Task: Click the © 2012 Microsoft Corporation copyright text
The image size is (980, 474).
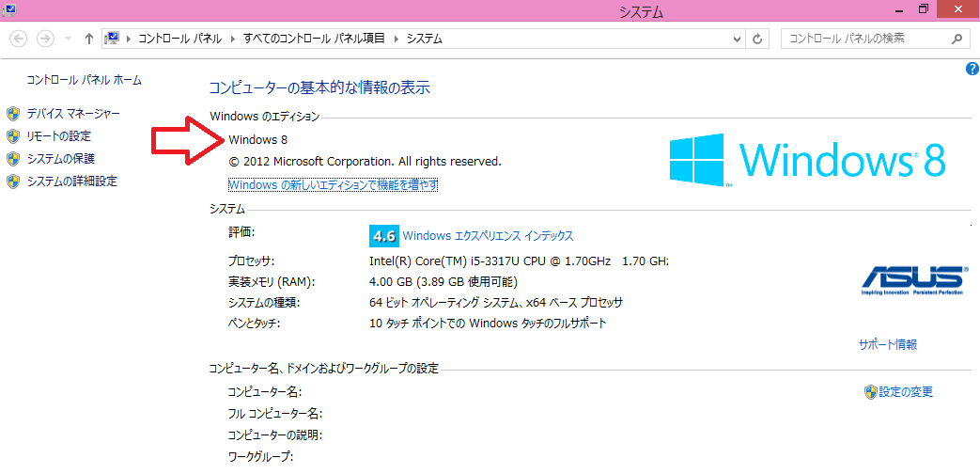Action: [x=365, y=162]
